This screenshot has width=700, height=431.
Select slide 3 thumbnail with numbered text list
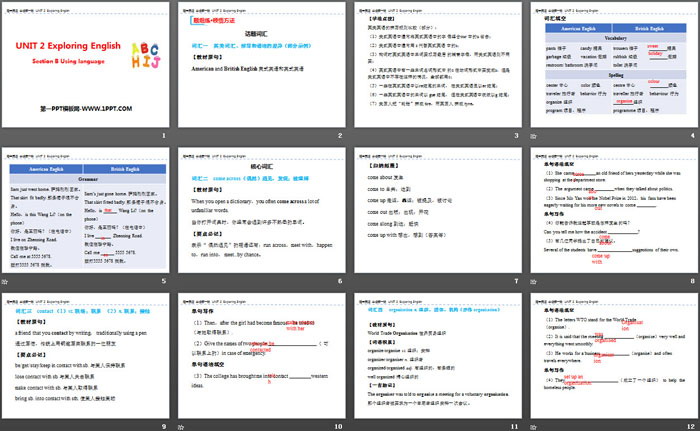tap(438, 65)
